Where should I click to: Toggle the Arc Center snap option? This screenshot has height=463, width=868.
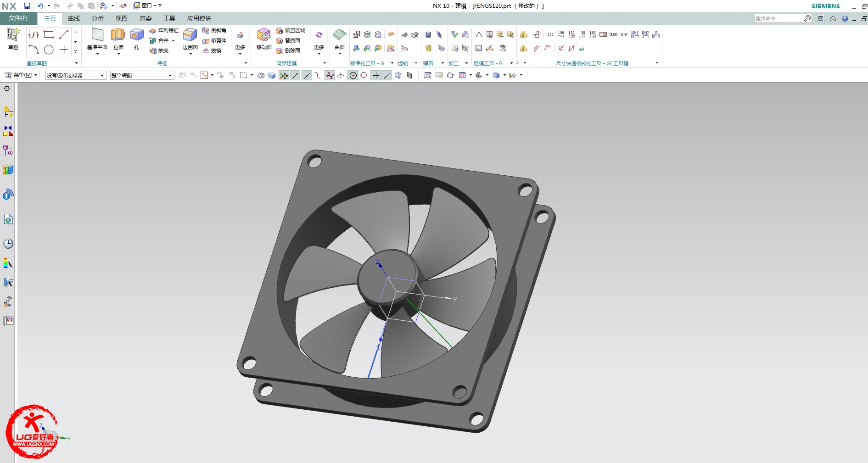point(353,75)
